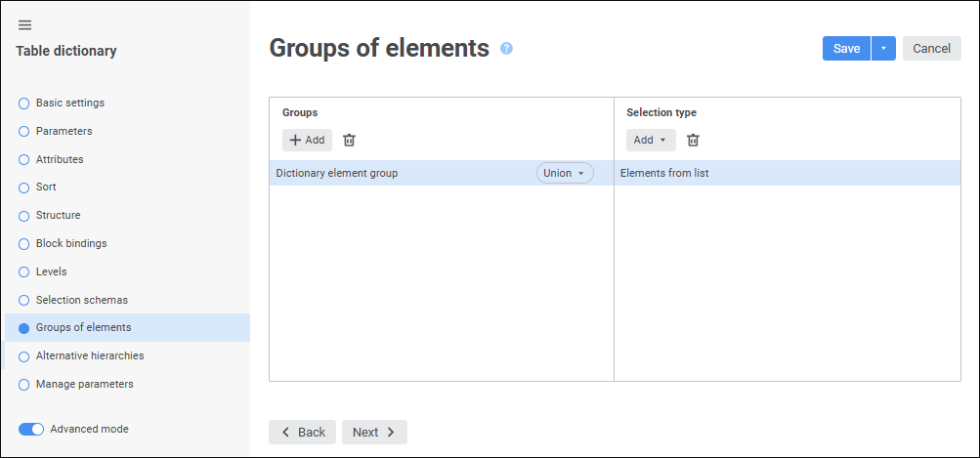Click the Save button
980x458 pixels.
(846, 49)
